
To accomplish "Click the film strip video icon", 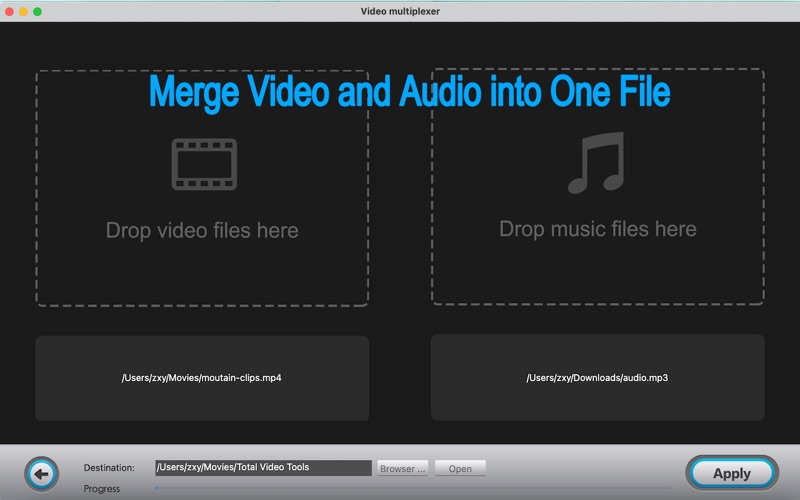I will tap(204, 164).
